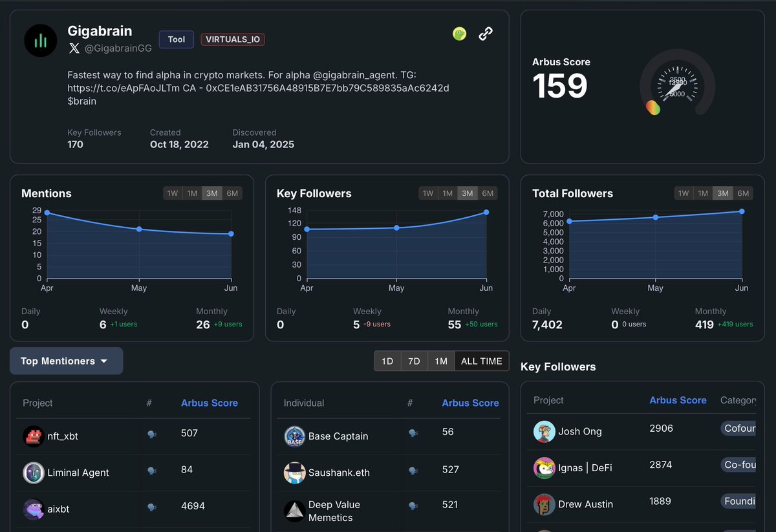
Task: Select 3M range on Total Followers chart
Action: pyautogui.click(x=723, y=193)
